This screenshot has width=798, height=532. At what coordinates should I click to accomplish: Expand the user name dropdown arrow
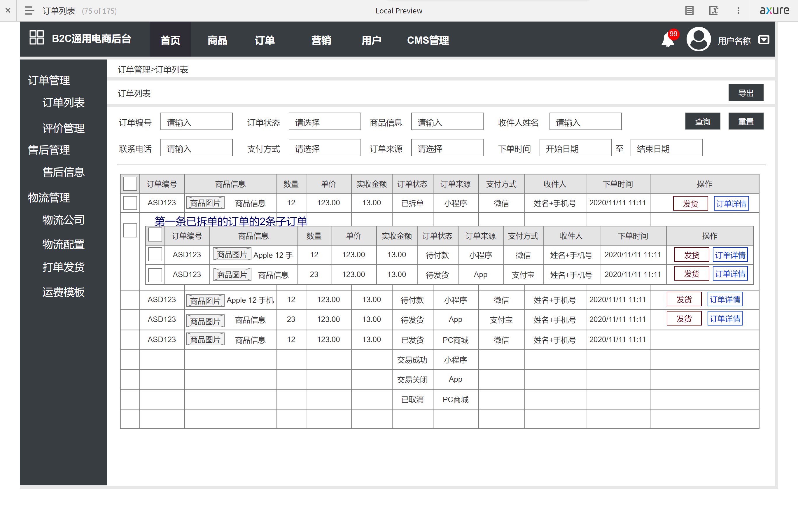(763, 40)
